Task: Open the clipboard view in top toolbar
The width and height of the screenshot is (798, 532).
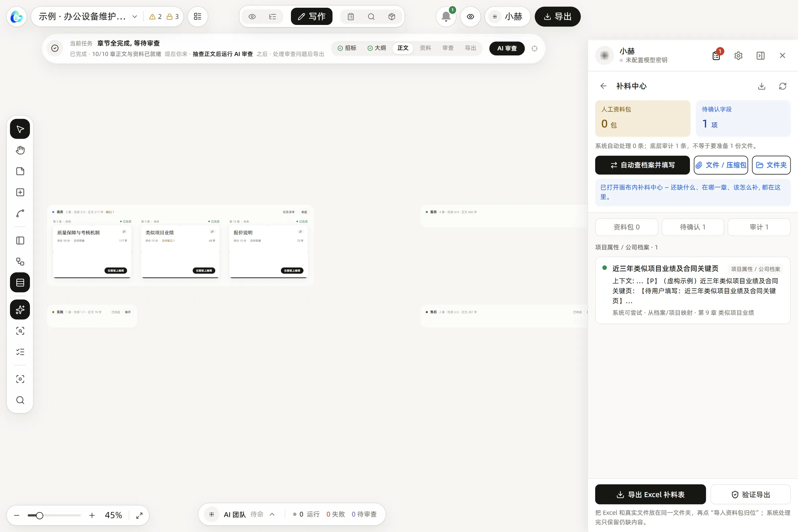Action: 351,17
